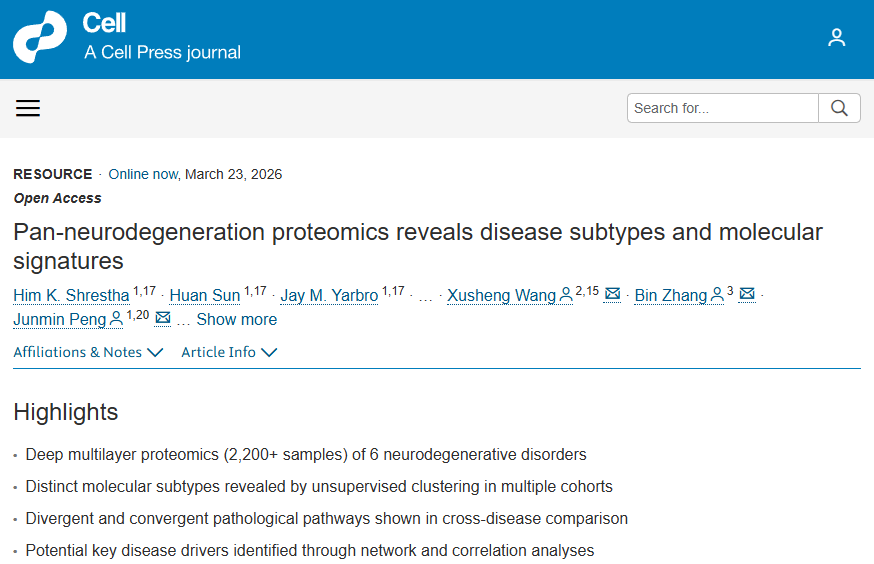This screenshot has width=874, height=564.
Task: Click the Cell Press logo icon
Action: pos(40,38)
